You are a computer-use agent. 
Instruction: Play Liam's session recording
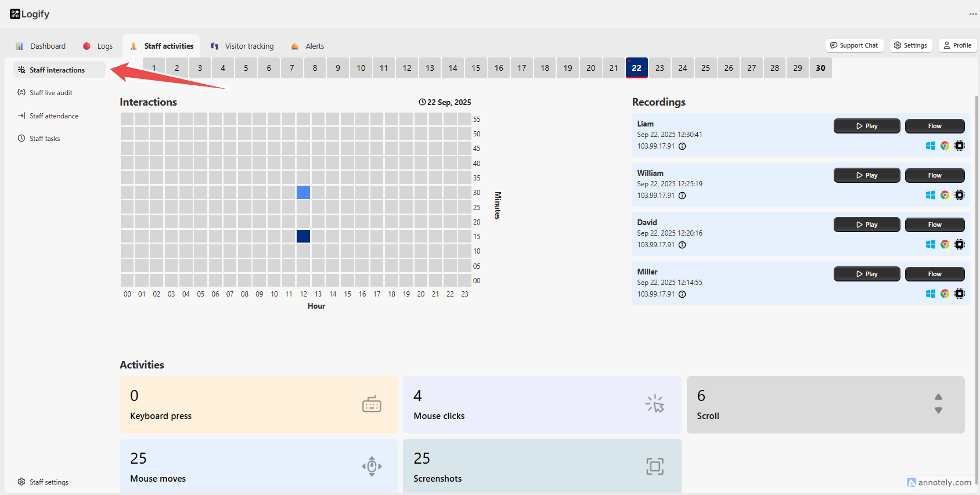(x=867, y=126)
